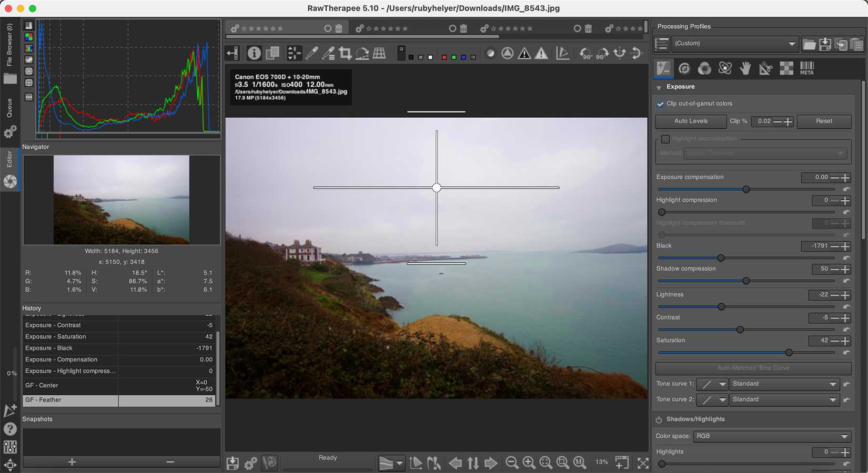Select the Straighten tool above the image

362,53
